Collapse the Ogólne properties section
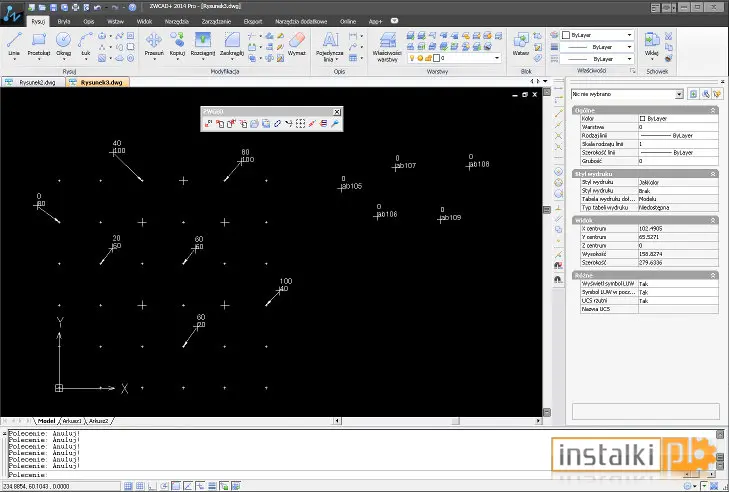The height and width of the screenshot is (492, 729). point(713,110)
